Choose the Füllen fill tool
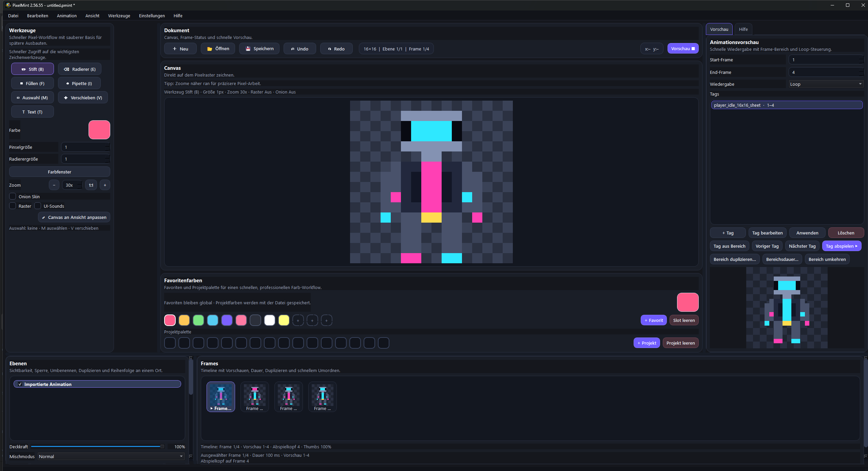 [33, 83]
